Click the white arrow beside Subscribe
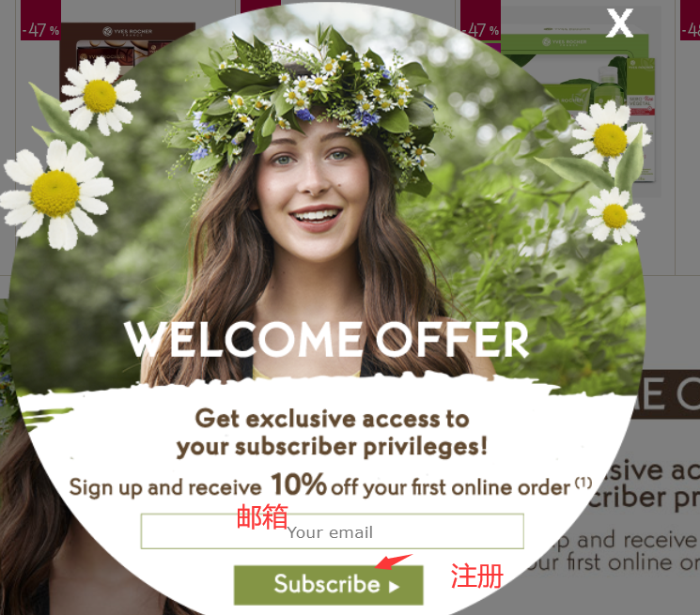Screen dimensions: 700x615 394,587
